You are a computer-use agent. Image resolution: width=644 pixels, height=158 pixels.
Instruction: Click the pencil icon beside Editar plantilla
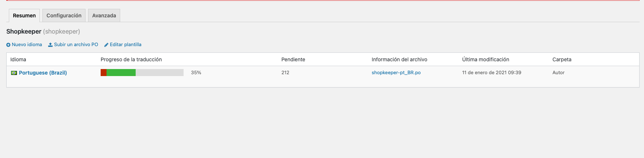pos(106,45)
